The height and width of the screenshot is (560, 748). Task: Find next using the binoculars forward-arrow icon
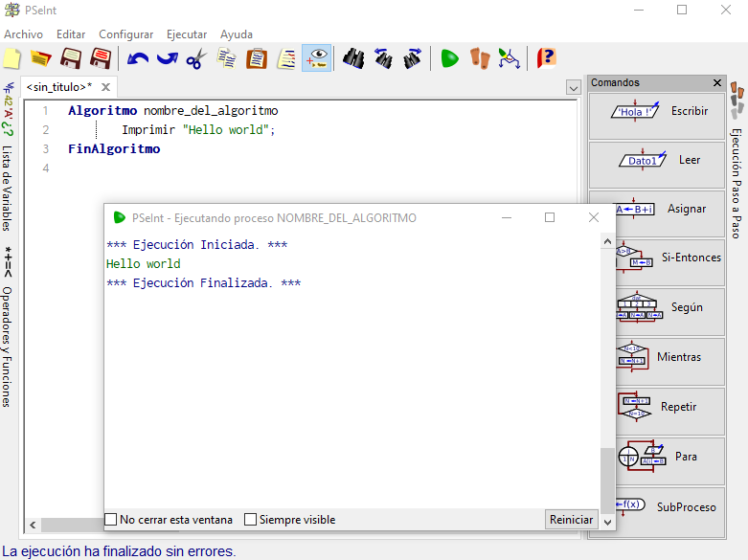tap(413, 58)
